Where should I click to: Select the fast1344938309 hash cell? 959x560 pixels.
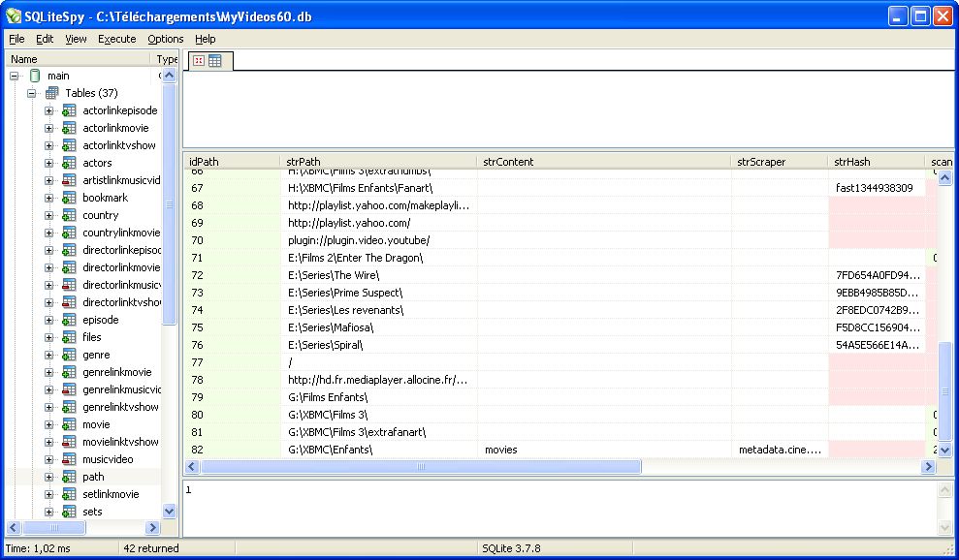(x=878, y=188)
